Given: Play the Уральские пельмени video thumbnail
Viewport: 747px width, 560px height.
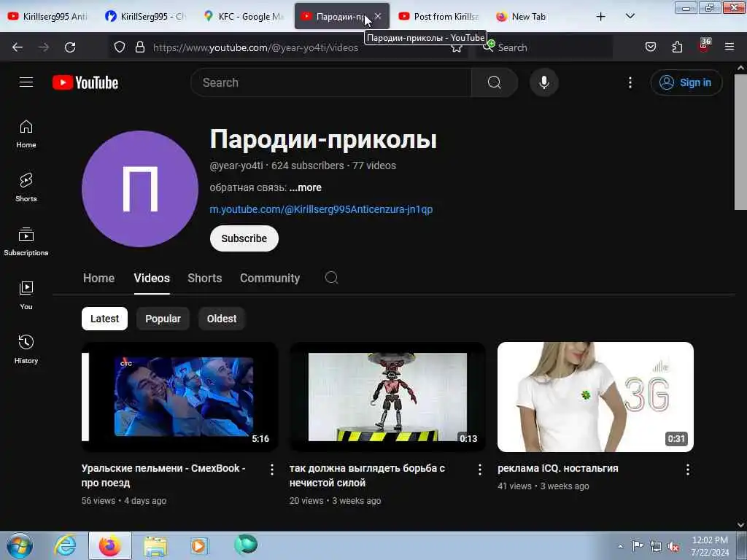Looking at the screenshot, I should click(179, 397).
